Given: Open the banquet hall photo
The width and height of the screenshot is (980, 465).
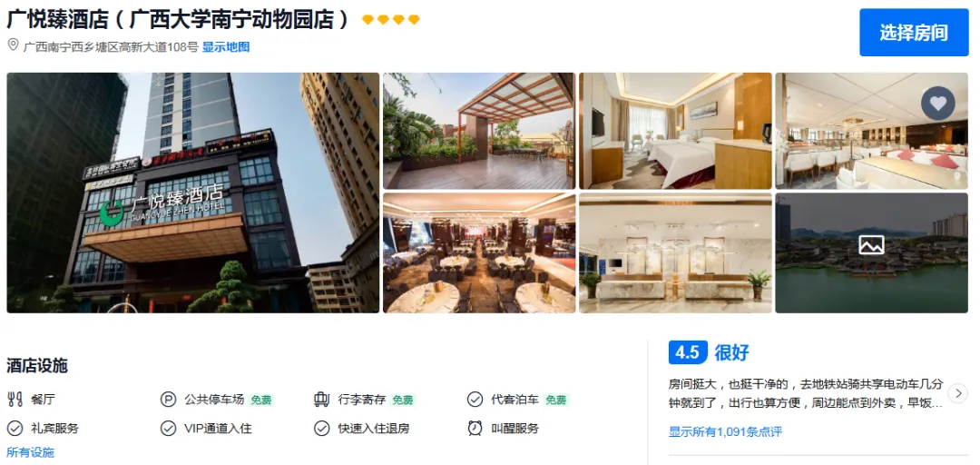Looking at the screenshot, I should 479,252.
